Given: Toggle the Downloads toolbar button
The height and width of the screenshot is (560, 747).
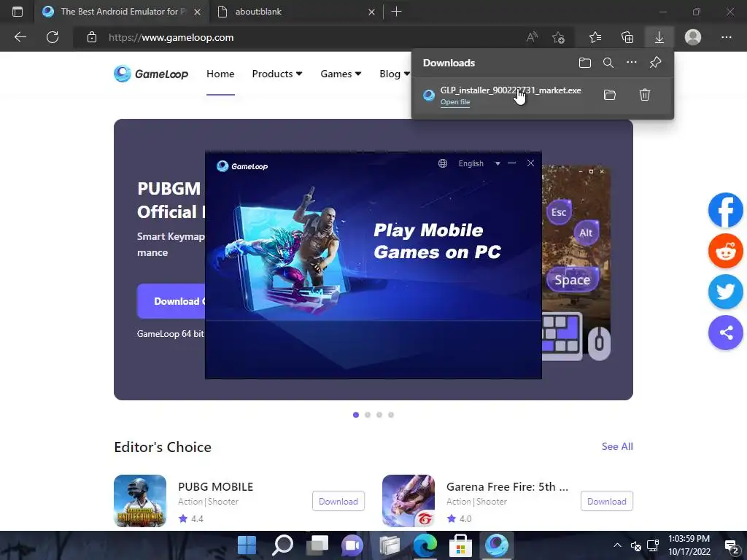Looking at the screenshot, I should [659, 37].
